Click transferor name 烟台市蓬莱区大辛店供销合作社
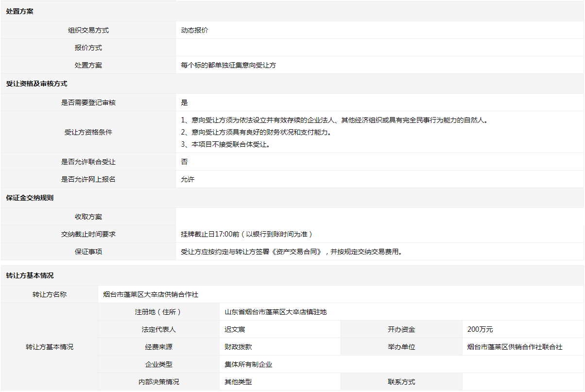The width and height of the screenshot is (585, 392). pos(151,294)
